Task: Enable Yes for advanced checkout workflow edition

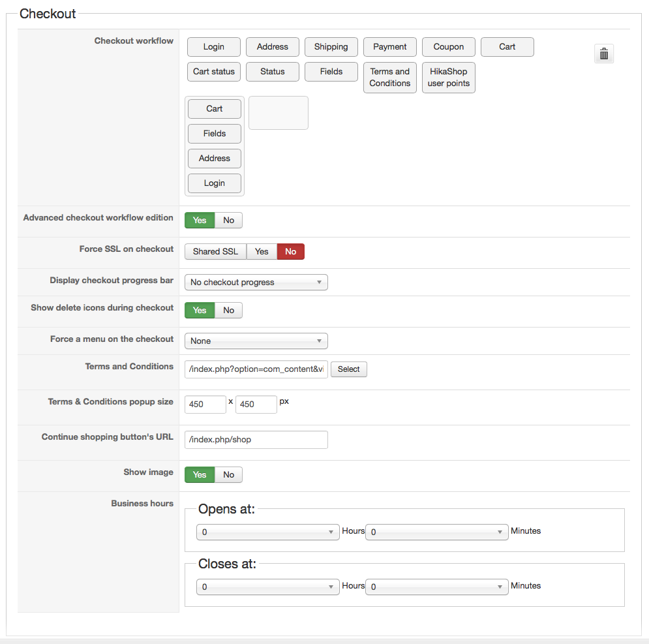Action: coord(200,221)
